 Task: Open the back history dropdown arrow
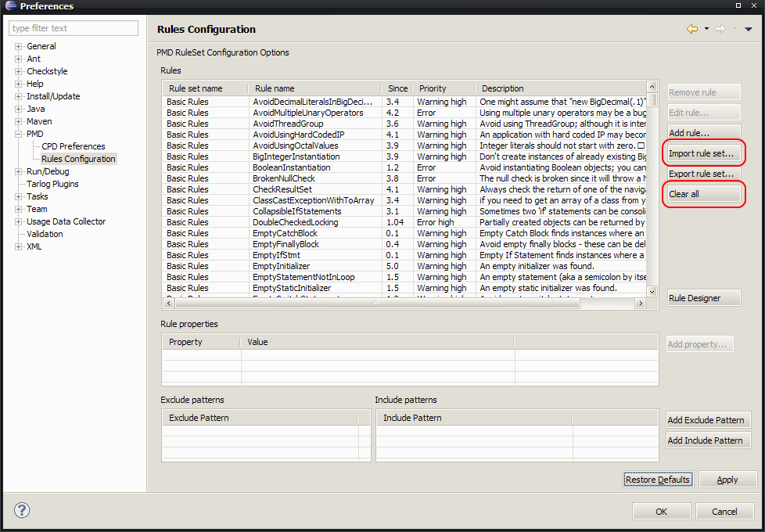pos(706,29)
